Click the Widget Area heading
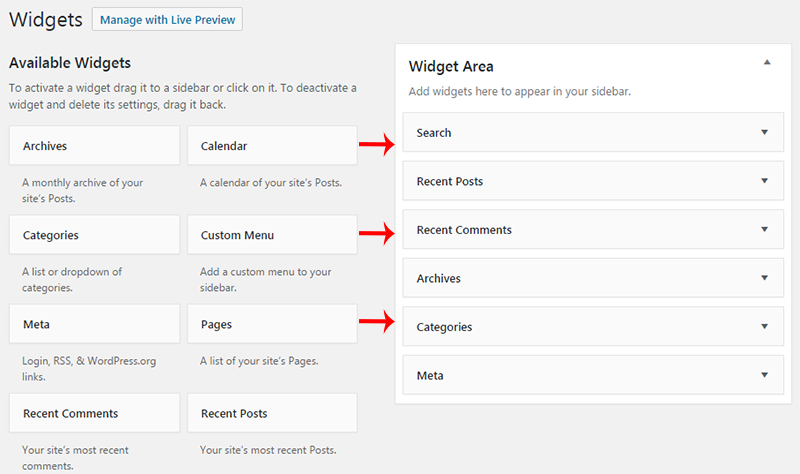 click(x=451, y=67)
